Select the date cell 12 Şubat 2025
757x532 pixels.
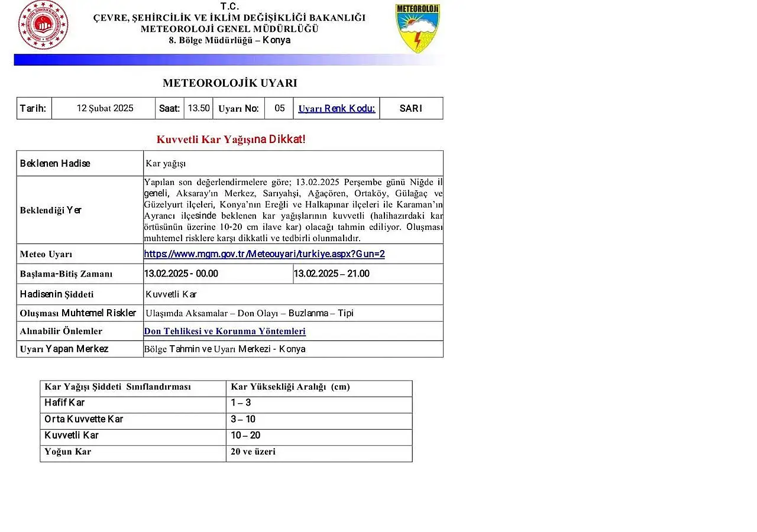pyautogui.click(x=105, y=108)
